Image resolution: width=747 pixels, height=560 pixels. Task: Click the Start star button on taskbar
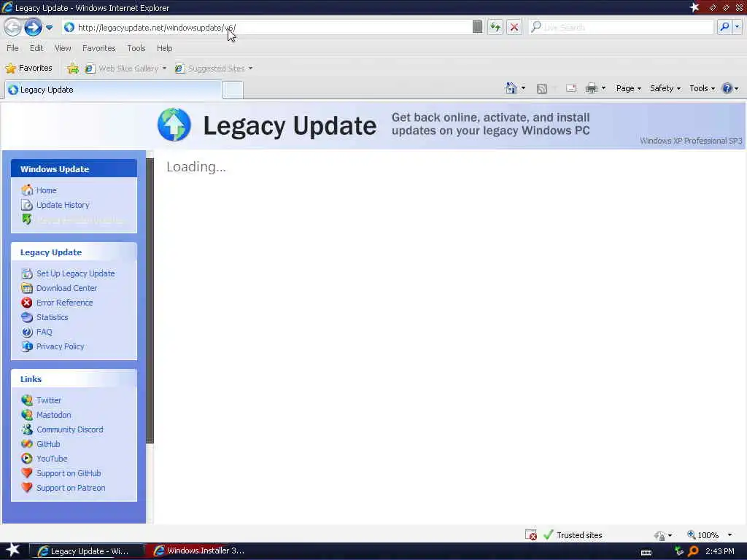coord(13,551)
